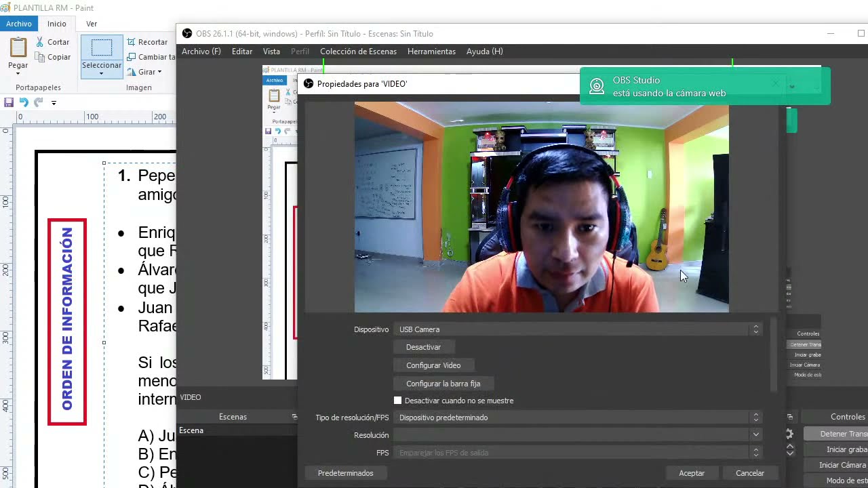Open the Colección de Escenas menu
868x488 pixels.
(359, 52)
